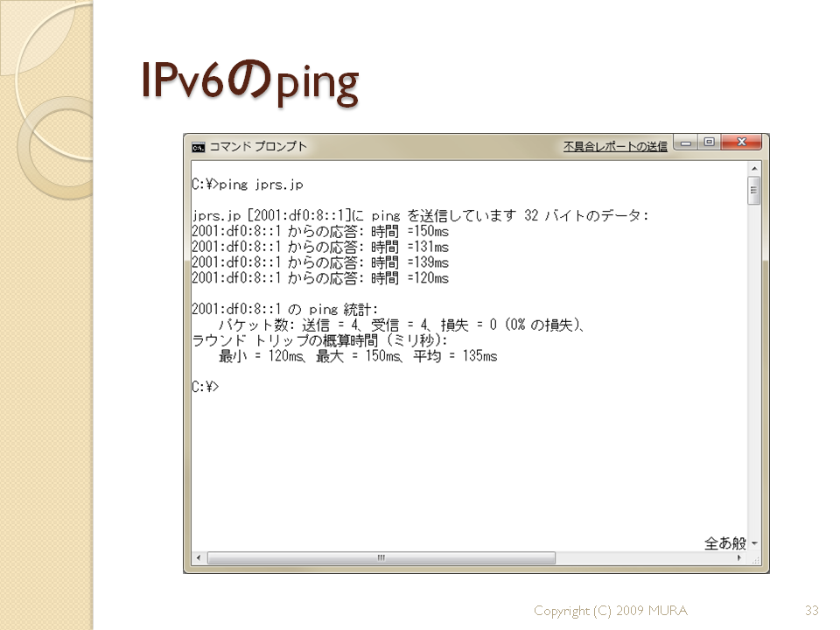The height and width of the screenshot is (630, 840).
Task: Minimize the command prompt window
Action: 686,143
